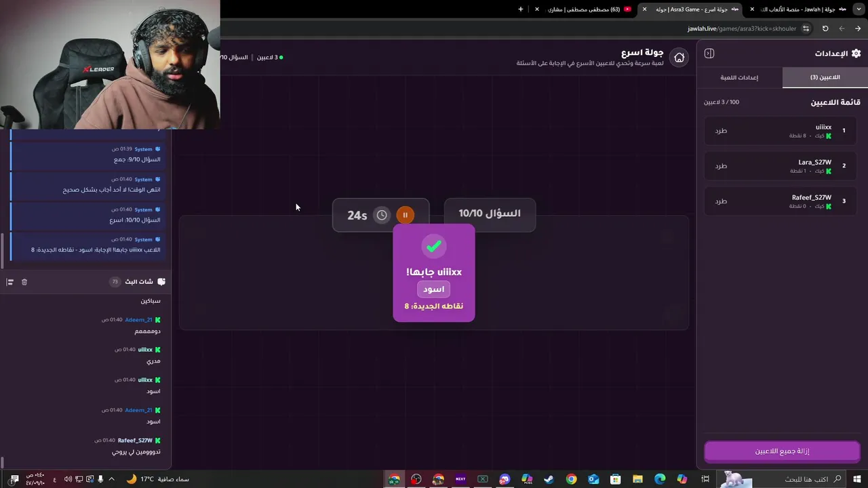
Task: Kick player Rafeef_S27W with طرد
Action: pyautogui.click(x=721, y=201)
